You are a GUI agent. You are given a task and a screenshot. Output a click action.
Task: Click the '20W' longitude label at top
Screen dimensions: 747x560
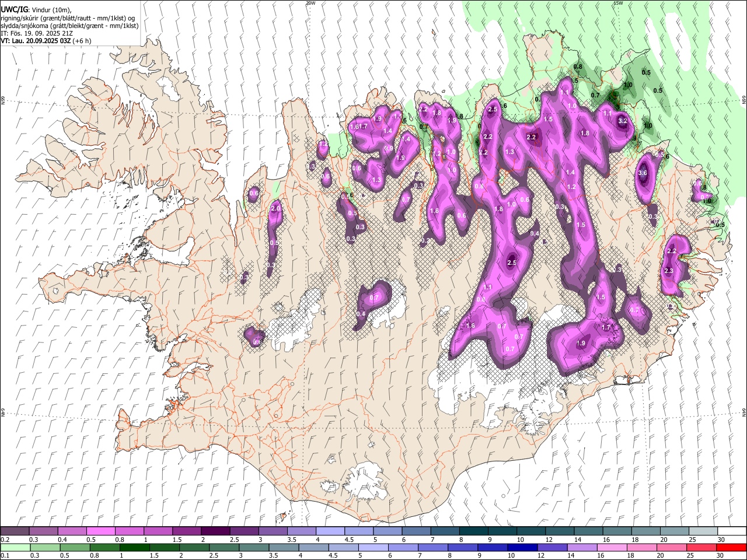(x=310, y=3)
